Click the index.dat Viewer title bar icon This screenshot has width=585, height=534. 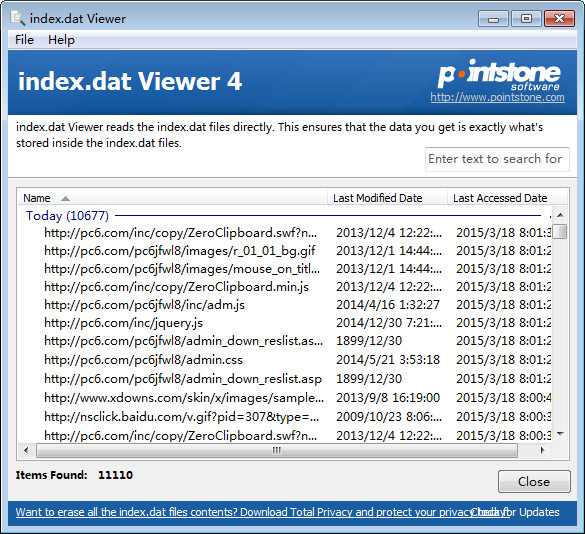(18, 18)
